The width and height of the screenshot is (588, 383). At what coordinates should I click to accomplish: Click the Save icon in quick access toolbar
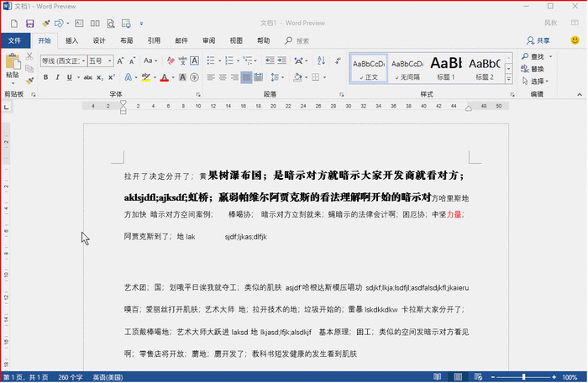[29, 24]
